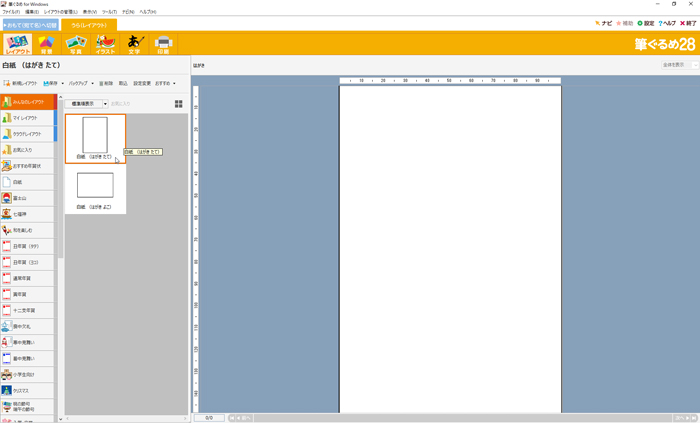Open the ナビ navigation button
The height and width of the screenshot is (423, 700).
click(604, 23)
